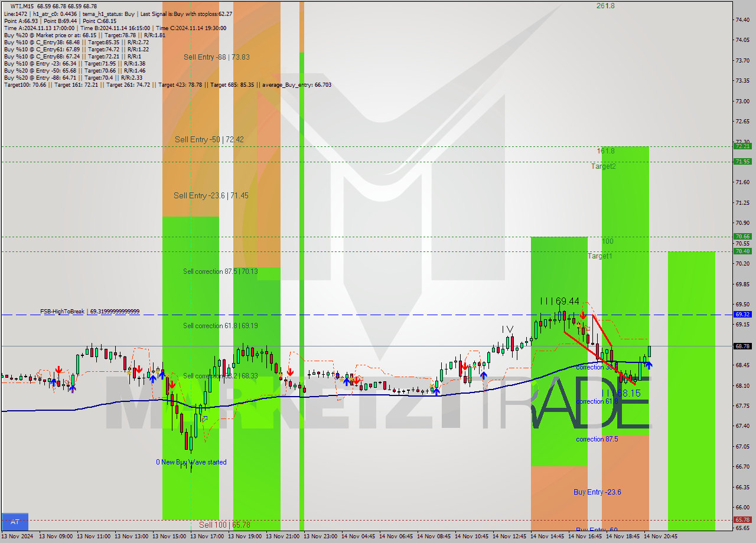Select the 'Target100: 70.66' header line

coord(167,84)
